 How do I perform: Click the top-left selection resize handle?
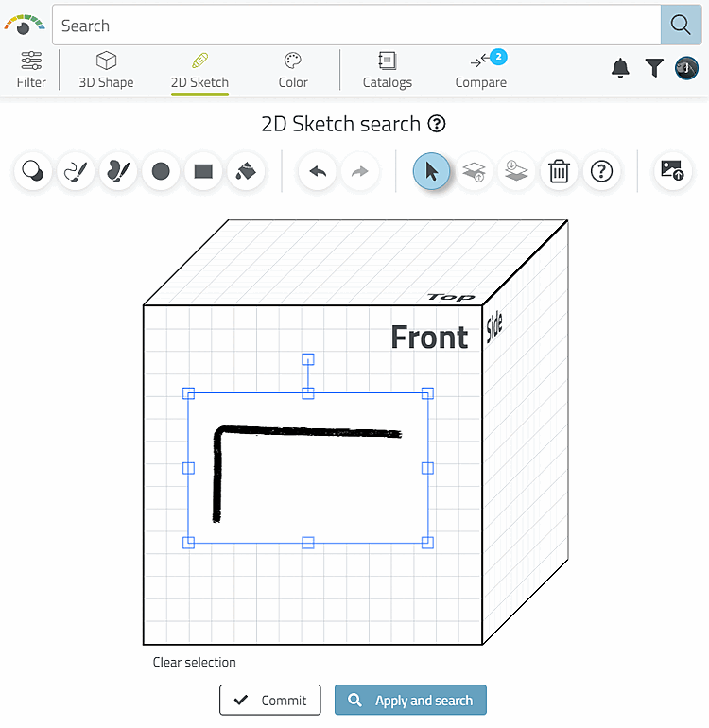(188, 393)
